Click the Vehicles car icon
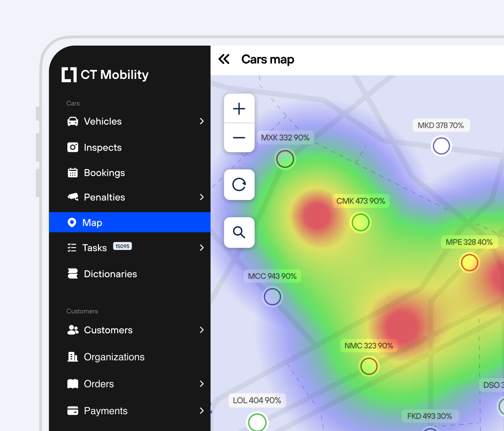 [x=73, y=121]
